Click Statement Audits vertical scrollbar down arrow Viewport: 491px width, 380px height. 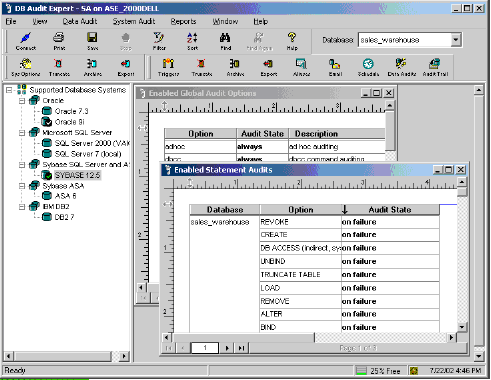pyautogui.click(x=462, y=327)
